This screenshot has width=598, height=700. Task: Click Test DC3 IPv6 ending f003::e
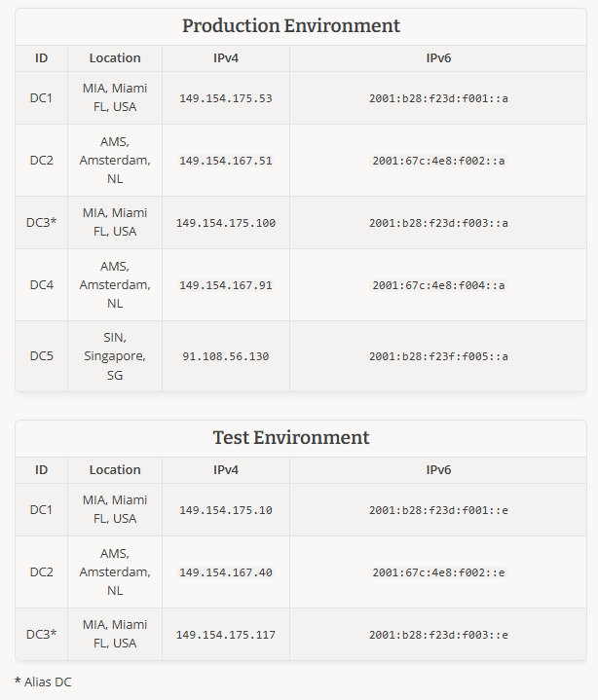point(438,635)
